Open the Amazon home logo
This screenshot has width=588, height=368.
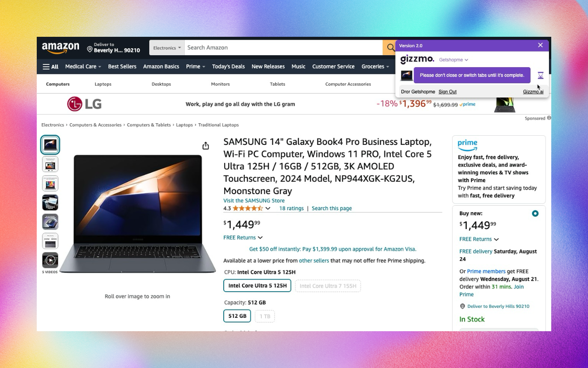(60, 48)
